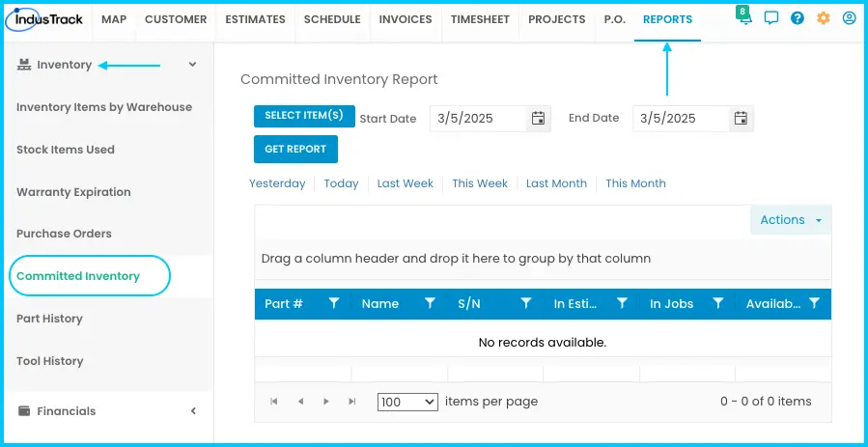Open Warranty Expiration report

[73, 192]
